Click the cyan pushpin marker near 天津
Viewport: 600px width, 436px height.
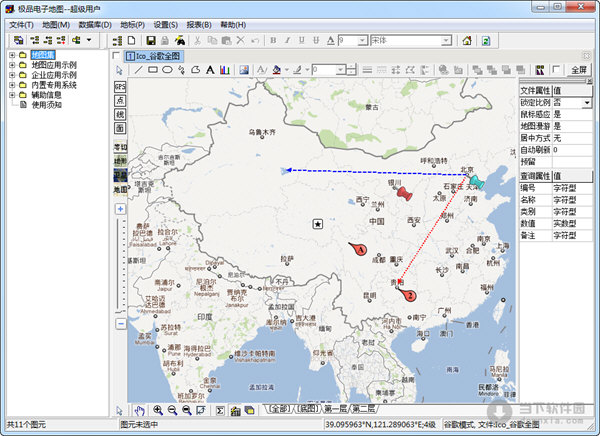pos(477,181)
